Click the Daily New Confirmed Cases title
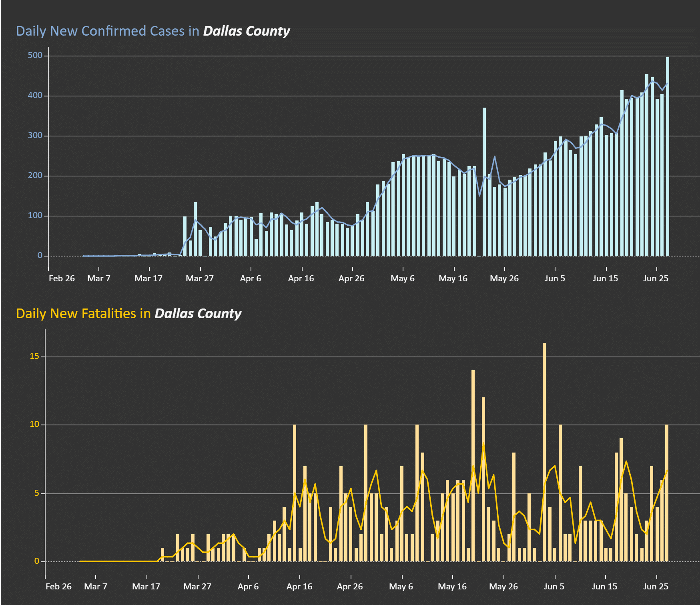The width and height of the screenshot is (700, 605). click(x=153, y=31)
